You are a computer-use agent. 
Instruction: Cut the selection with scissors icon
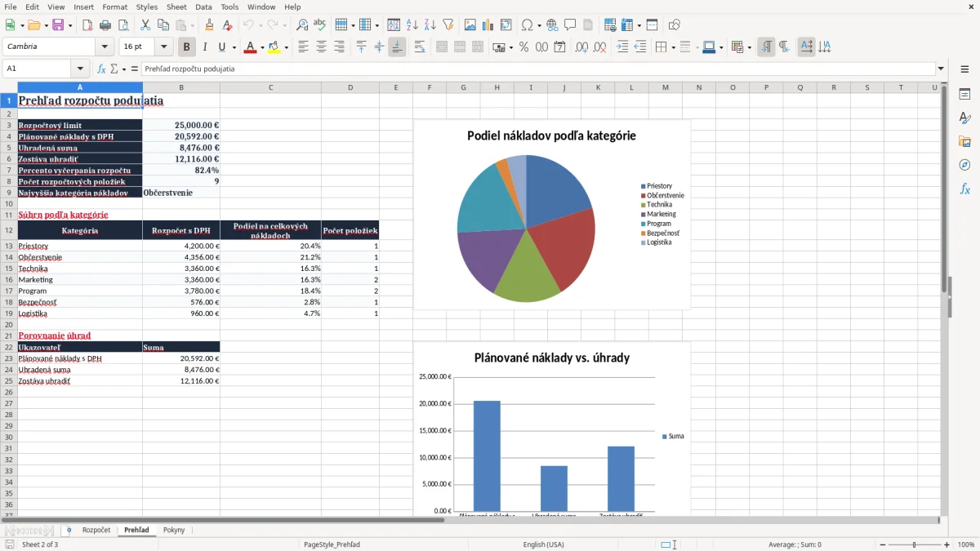[x=145, y=25]
